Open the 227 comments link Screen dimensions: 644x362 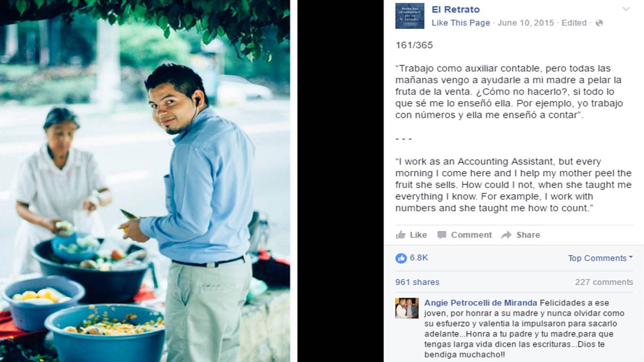click(604, 282)
